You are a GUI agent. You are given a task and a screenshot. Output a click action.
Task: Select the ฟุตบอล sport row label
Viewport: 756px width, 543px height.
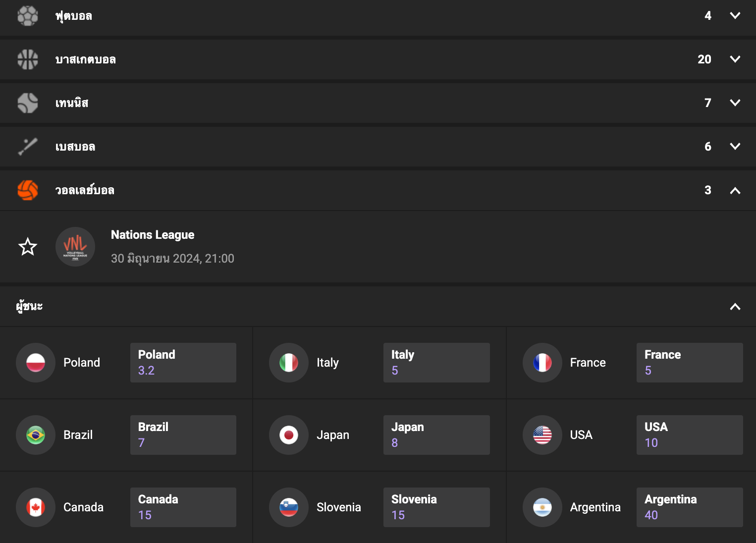[x=74, y=16]
